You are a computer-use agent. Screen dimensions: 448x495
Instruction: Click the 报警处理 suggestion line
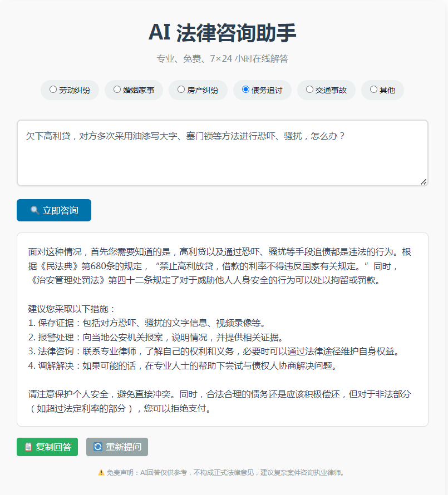tap(156, 337)
